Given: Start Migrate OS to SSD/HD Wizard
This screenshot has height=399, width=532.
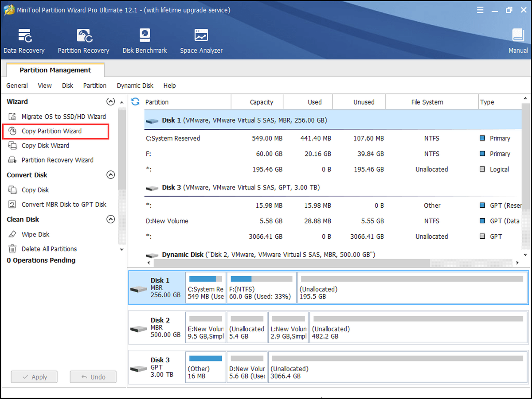Looking at the screenshot, I should 63,116.
